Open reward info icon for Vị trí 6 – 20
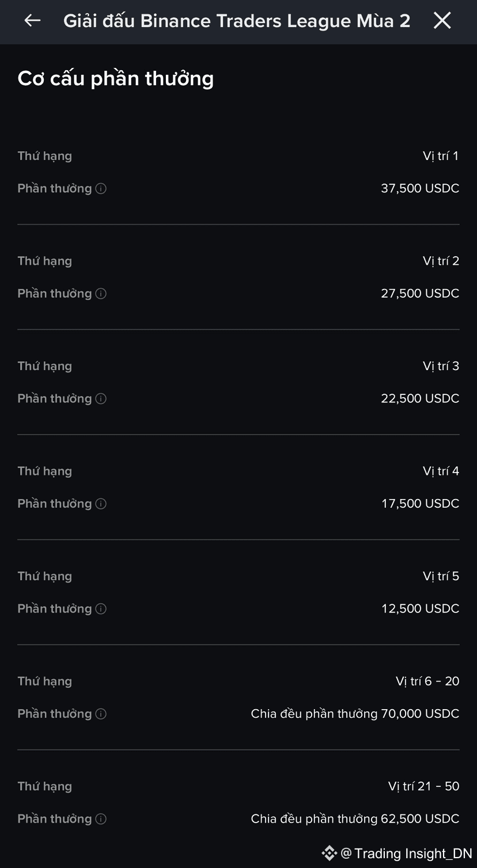This screenshot has width=477, height=868. tap(101, 714)
